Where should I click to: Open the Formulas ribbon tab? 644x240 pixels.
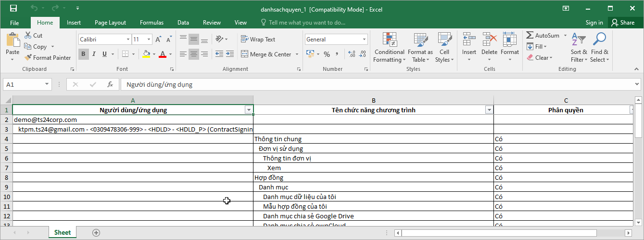click(152, 23)
